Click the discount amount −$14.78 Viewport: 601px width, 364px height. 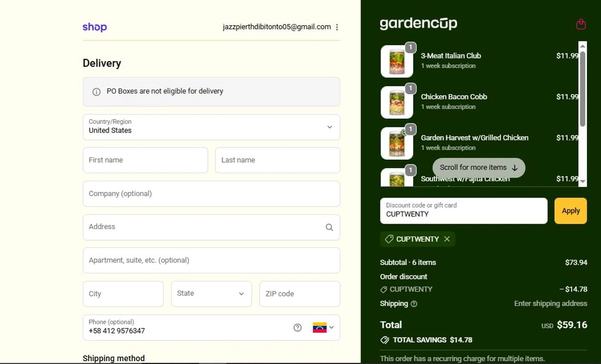[x=573, y=289]
